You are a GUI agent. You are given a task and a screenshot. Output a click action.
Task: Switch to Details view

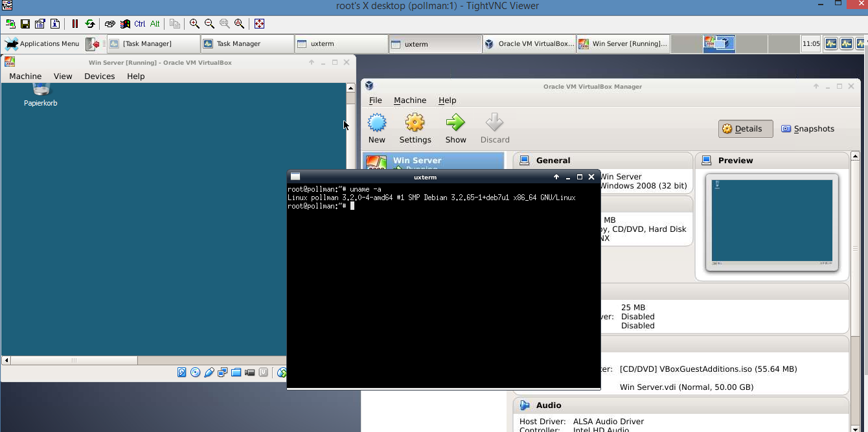(x=745, y=129)
